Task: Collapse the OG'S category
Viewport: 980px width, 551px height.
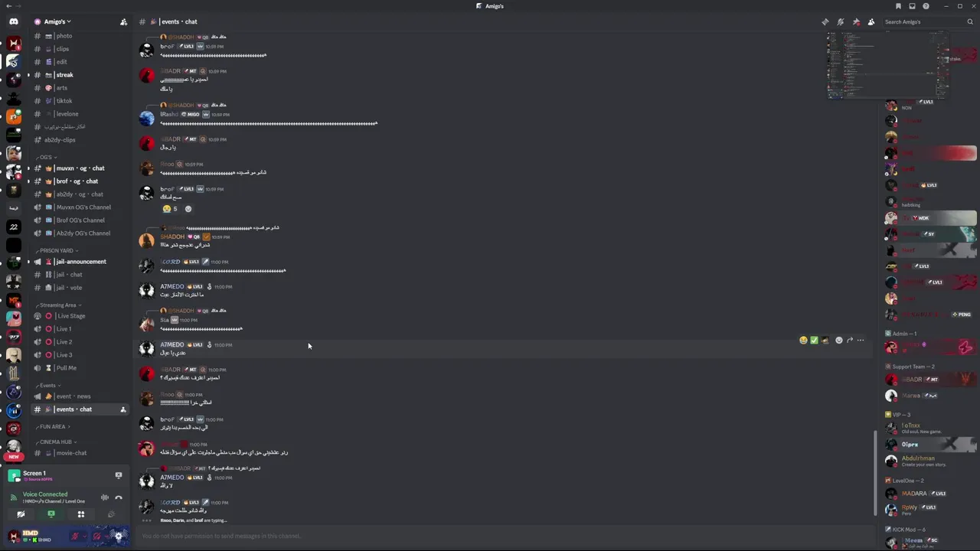Action: tap(47, 157)
